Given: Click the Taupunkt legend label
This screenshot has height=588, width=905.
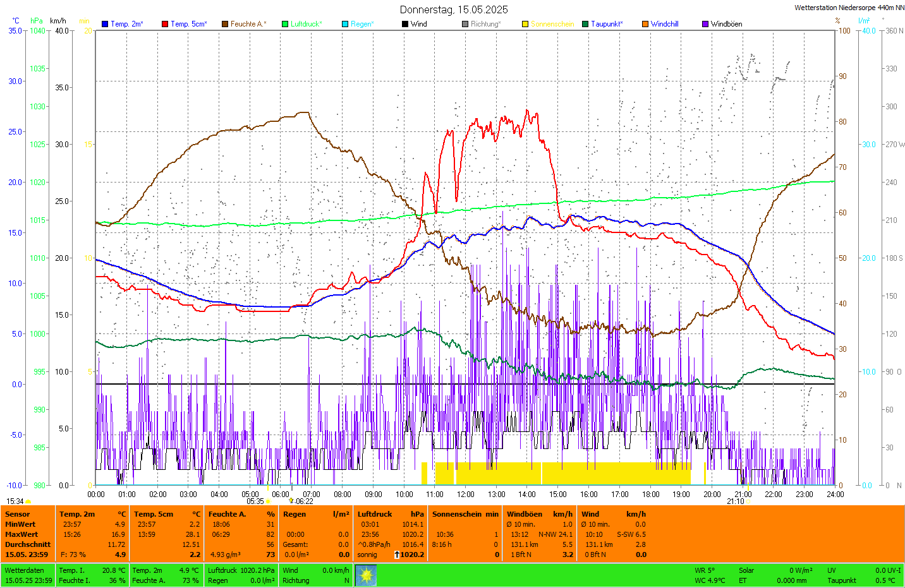Looking at the screenshot, I should tap(607, 24).
